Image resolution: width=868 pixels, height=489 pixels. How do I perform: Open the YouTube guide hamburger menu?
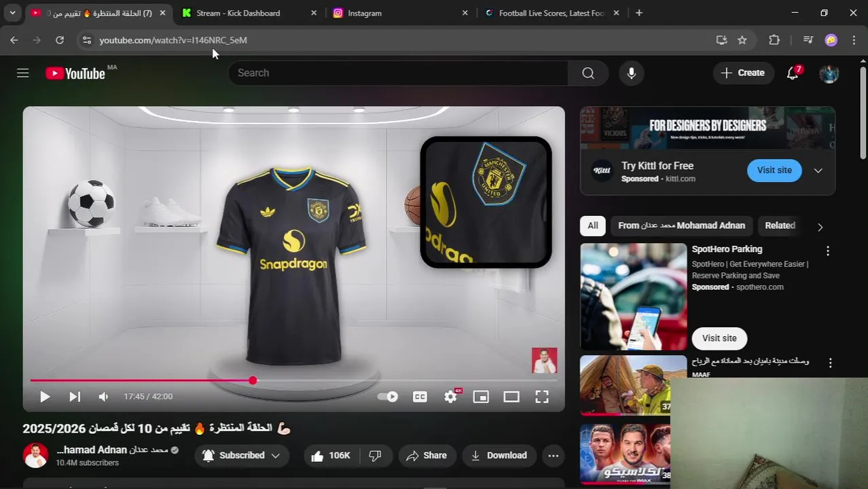click(23, 73)
